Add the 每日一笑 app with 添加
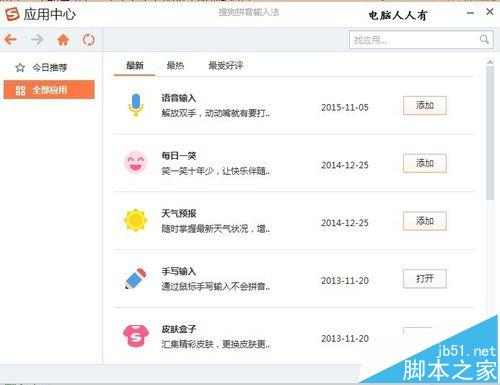The width and height of the screenshot is (500, 385). coord(425,163)
